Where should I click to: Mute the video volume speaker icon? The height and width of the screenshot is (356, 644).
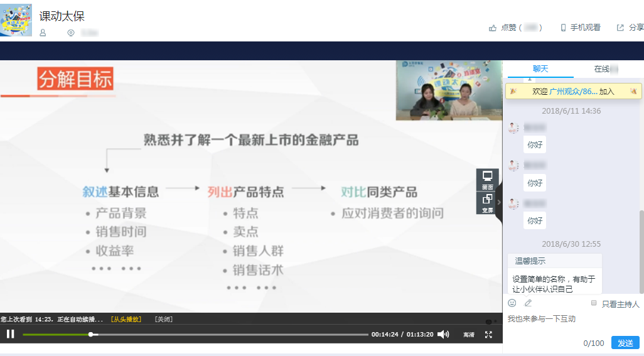click(443, 335)
